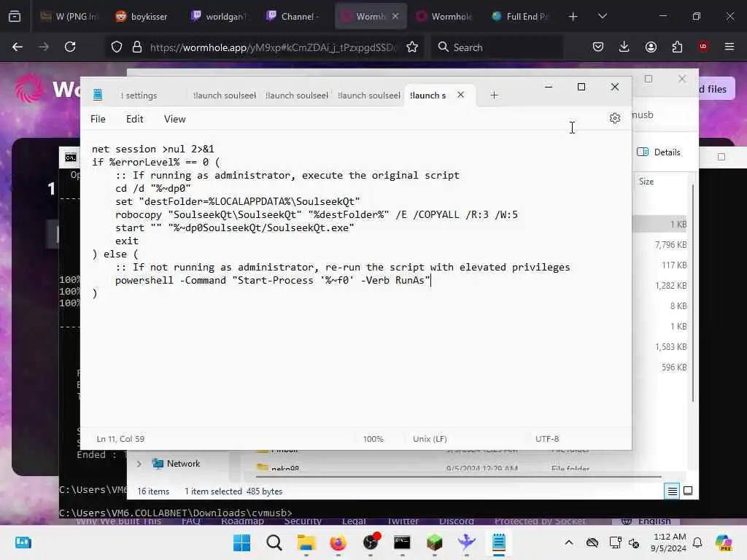Switch to the Channel browser tab
The image size is (747, 560).
click(293, 16)
